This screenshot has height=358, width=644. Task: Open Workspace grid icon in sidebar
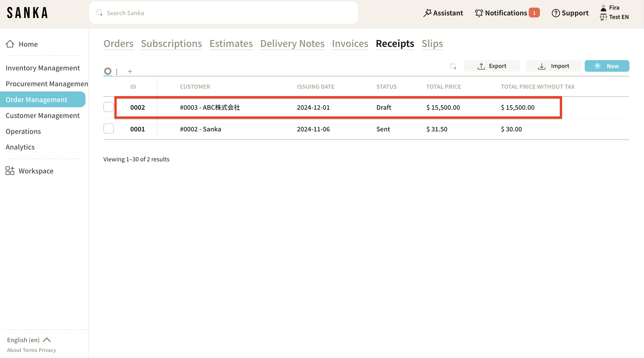pyautogui.click(x=10, y=171)
